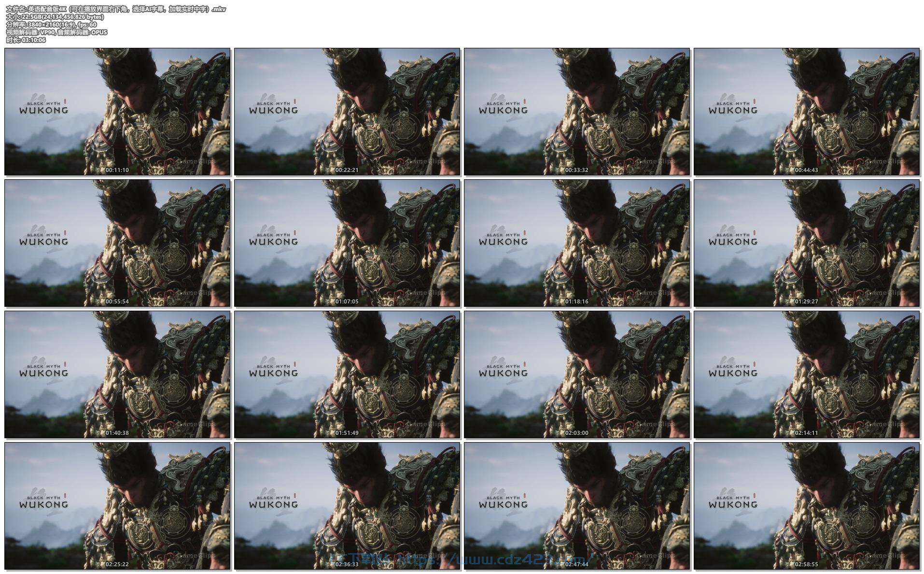Screen dimensions: 924x574
Task: Click the resolution line 3840×2160(16:9)
Action: pyautogui.click(x=51, y=25)
